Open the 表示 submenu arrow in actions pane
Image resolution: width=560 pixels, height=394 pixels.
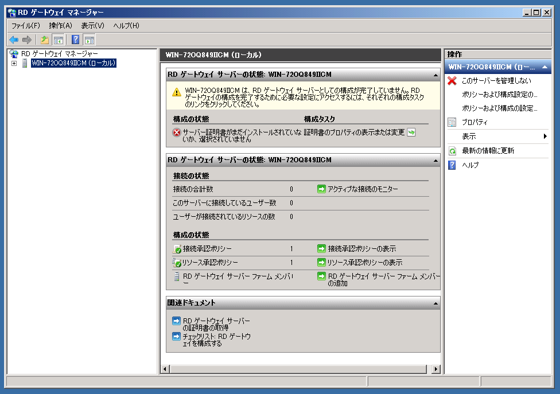(545, 136)
